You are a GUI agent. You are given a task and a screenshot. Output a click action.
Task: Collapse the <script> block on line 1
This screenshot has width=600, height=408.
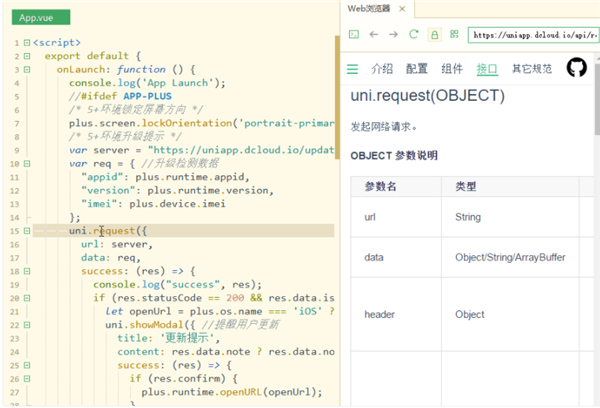[27, 43]
